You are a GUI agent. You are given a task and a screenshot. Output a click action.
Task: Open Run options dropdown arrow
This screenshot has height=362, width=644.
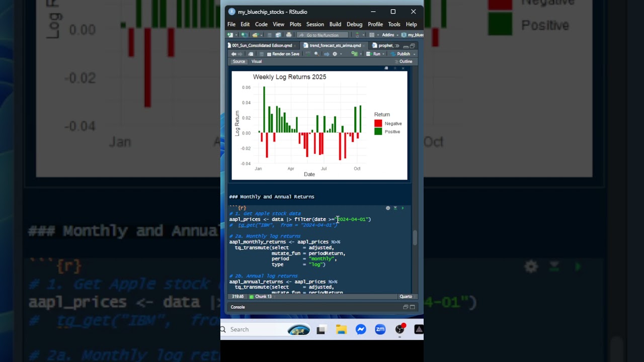click(x=383, y=54)
